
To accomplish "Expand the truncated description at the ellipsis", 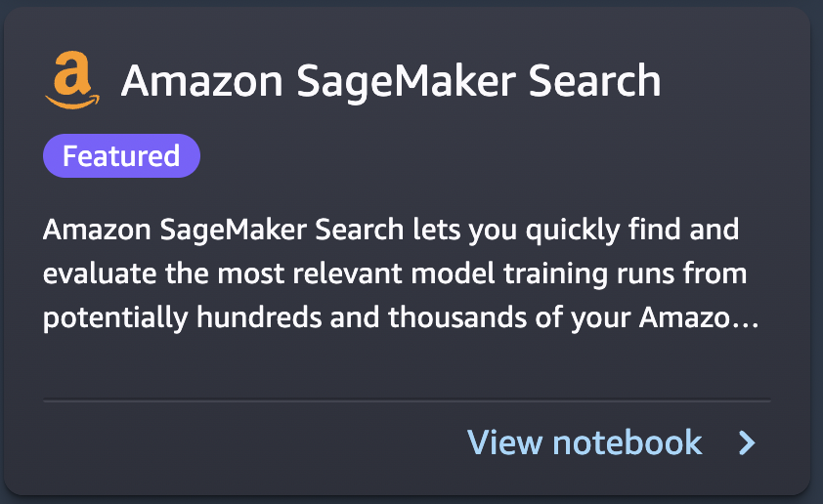I will click(x=746, y=318).
